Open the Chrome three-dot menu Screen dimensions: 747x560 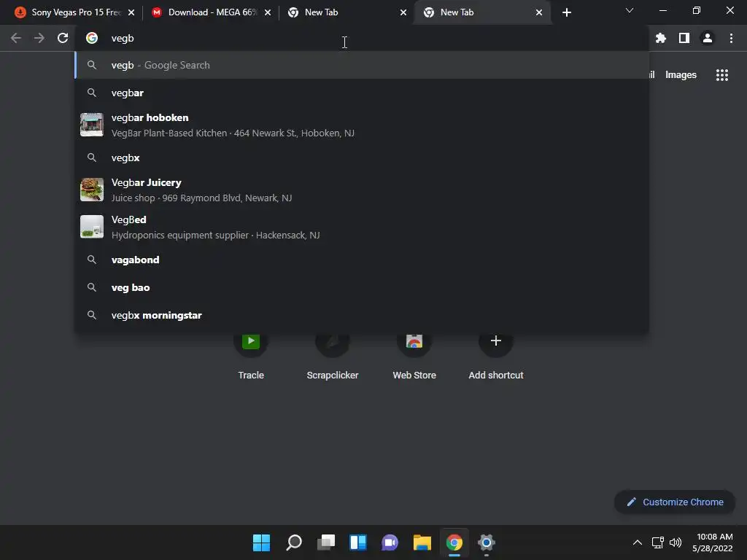pyautogui.click(x=731, y=38)
